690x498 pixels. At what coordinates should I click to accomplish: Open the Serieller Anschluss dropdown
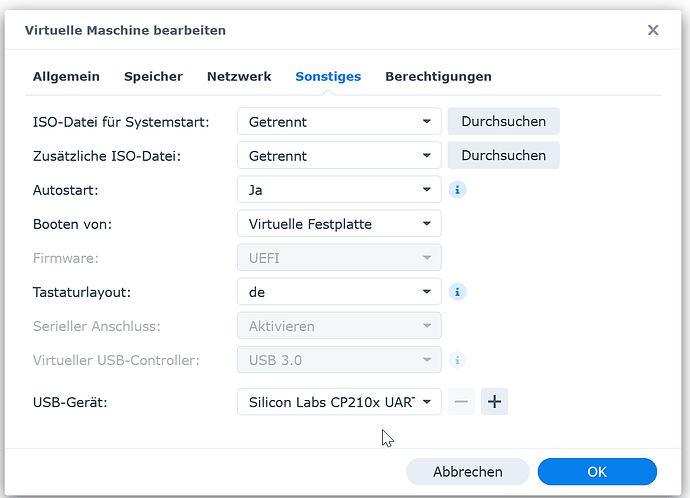pyautogui.click(x=339, y=326)
